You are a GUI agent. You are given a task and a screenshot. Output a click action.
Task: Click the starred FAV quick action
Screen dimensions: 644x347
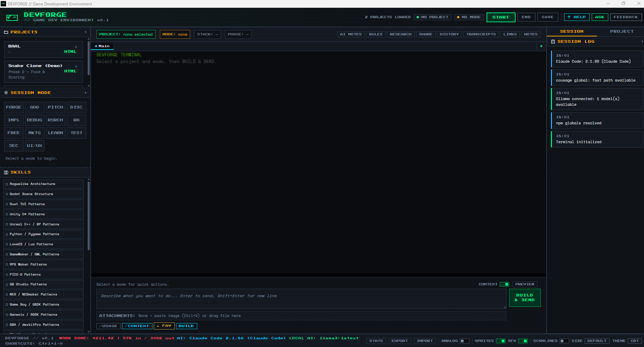pyautogui.click(x=164, y=326)
